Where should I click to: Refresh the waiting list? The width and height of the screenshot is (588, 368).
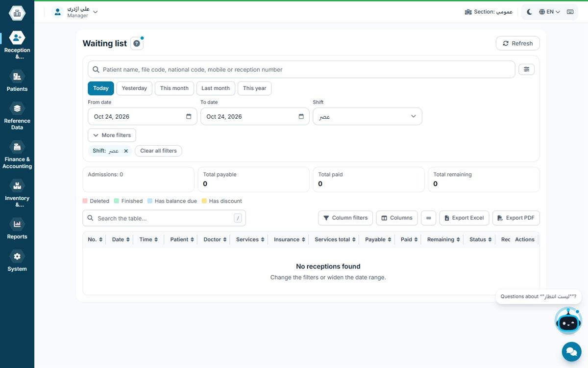click(x=517, y=43)
